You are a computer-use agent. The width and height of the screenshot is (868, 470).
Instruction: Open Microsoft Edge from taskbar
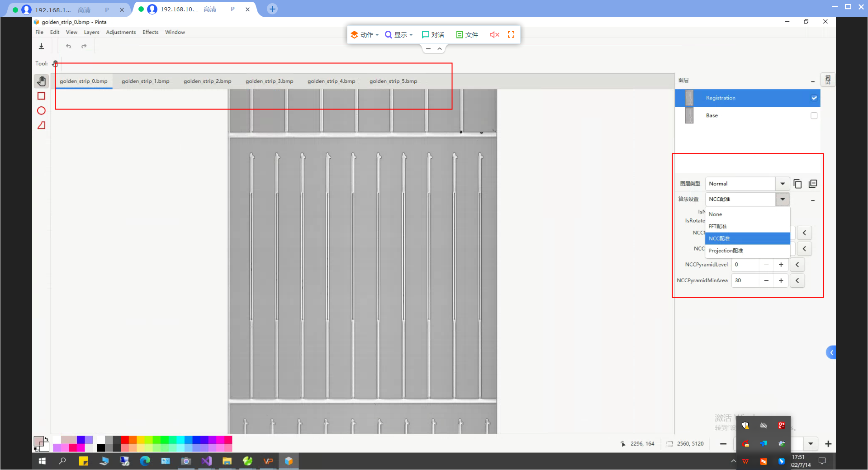coord(145,461)
